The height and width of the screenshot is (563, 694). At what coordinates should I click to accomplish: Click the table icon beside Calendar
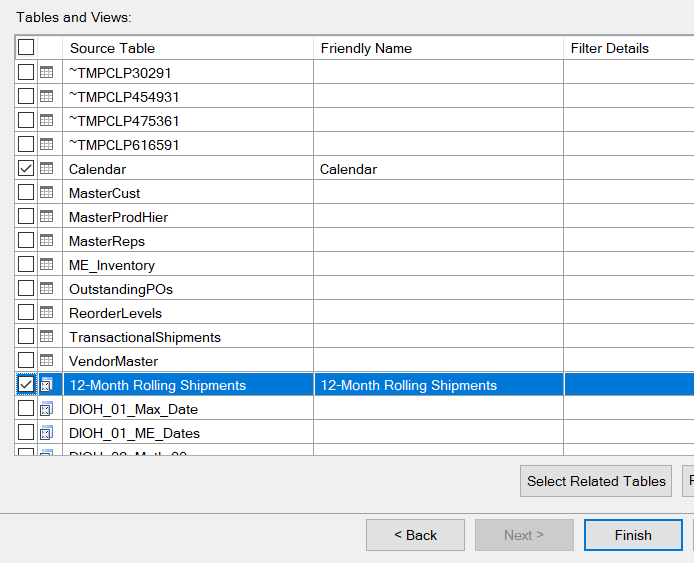(46, 169)
